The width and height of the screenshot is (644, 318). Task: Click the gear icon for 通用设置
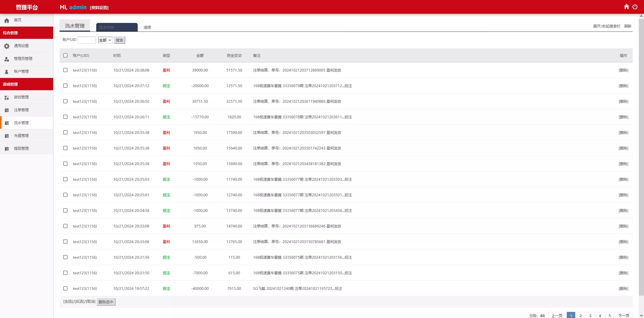coord(7,46)
